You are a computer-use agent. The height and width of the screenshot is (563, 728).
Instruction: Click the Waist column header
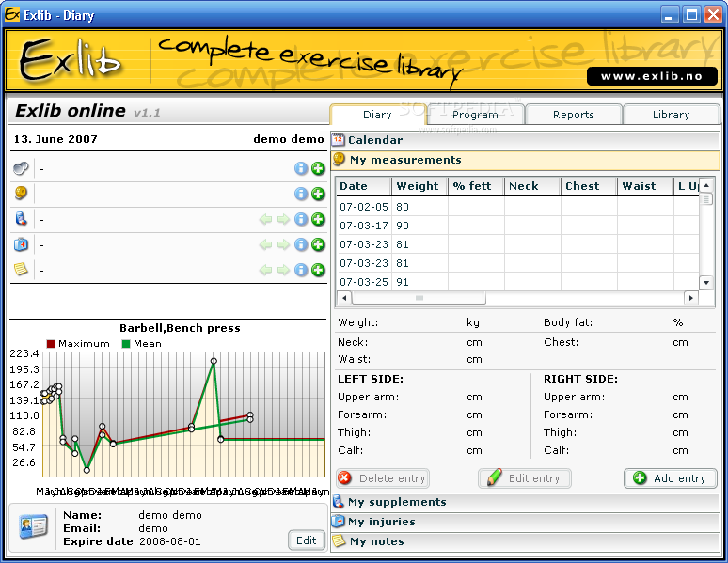645,186
